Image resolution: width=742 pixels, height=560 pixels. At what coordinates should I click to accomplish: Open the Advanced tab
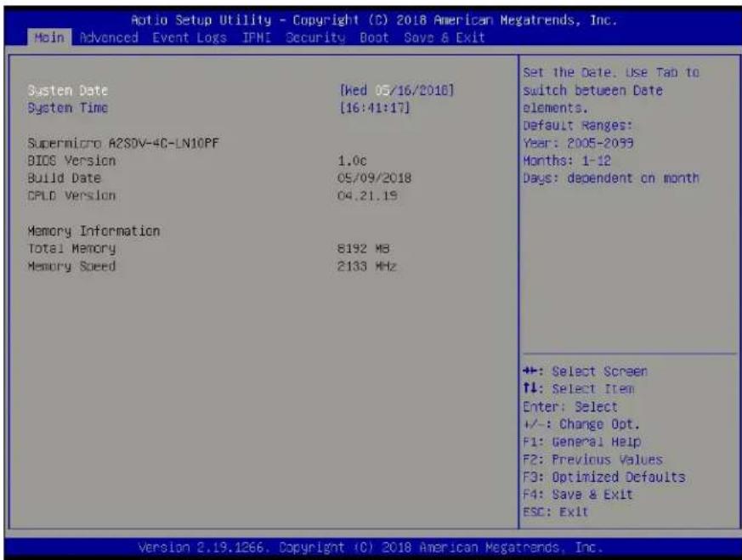tap(109, 37)
